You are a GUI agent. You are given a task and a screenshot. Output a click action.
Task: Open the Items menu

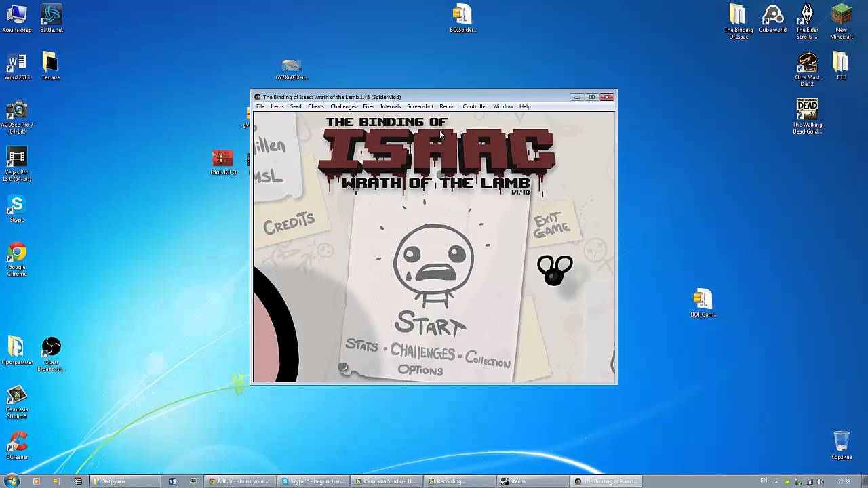click(x=277, y=106)
